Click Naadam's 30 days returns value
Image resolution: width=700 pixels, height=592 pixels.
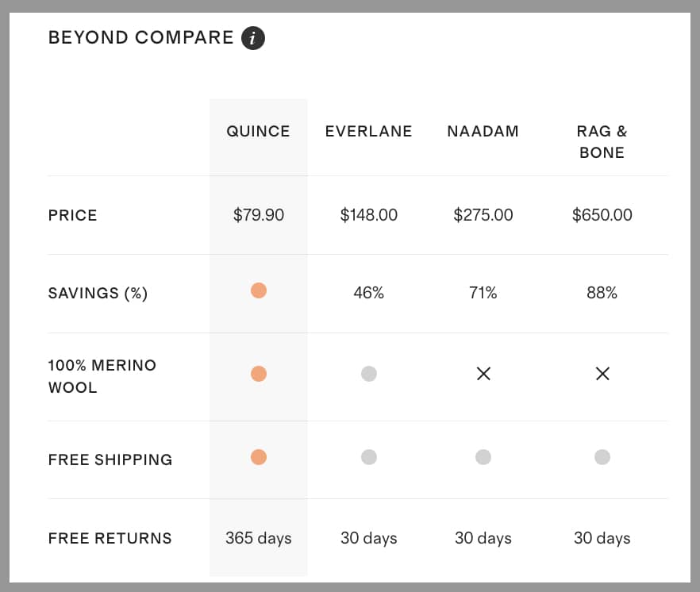click(483, 538)
